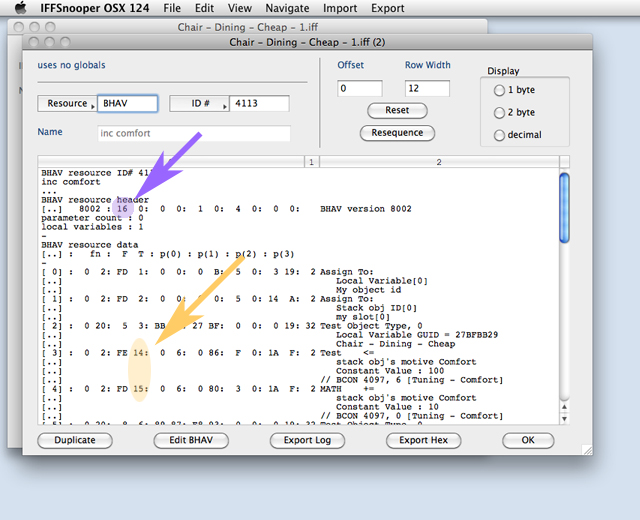The image size is (640, 520).
Task: Select the decimal display option
Action: [499, 135]
